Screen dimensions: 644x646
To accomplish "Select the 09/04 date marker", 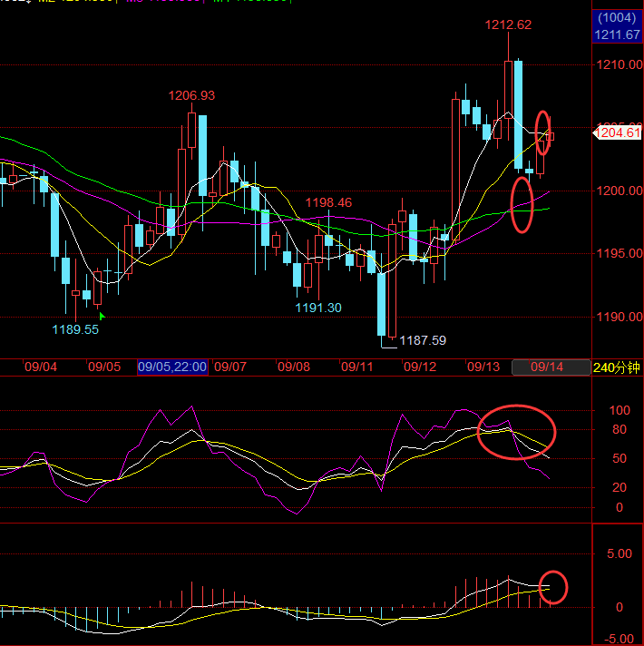I will click(41, 367).
